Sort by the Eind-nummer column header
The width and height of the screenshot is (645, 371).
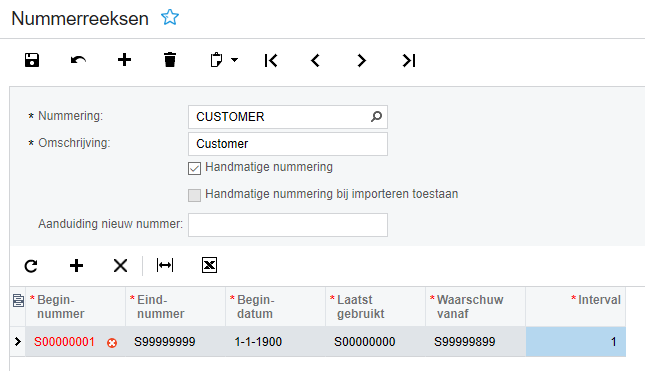[176, 307]
